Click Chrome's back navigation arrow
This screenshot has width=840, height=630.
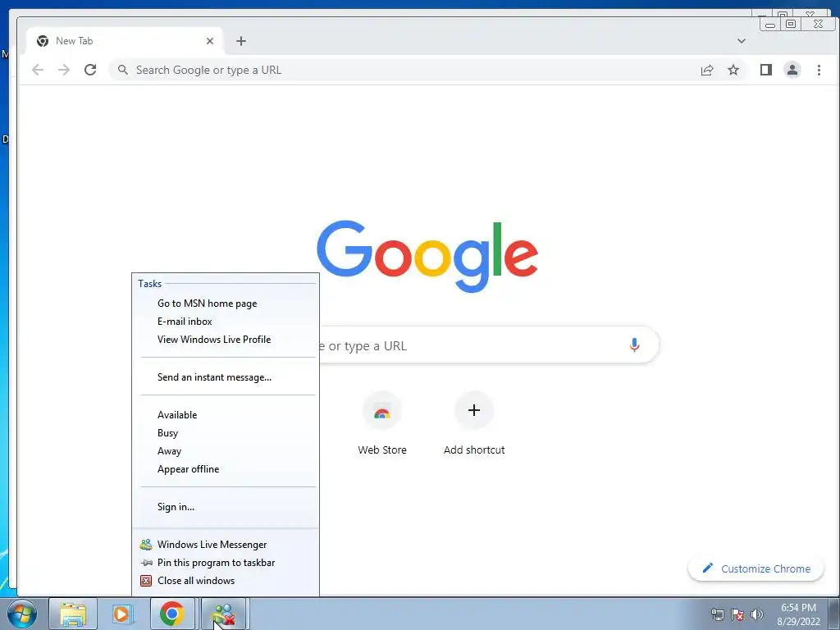coord(38,70)
